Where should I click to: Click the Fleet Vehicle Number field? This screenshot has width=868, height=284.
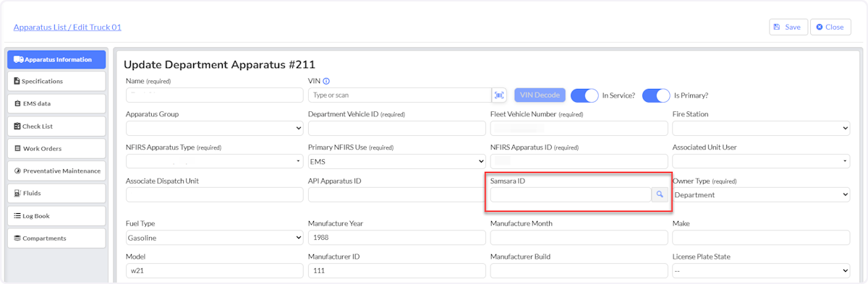point(579,128)
